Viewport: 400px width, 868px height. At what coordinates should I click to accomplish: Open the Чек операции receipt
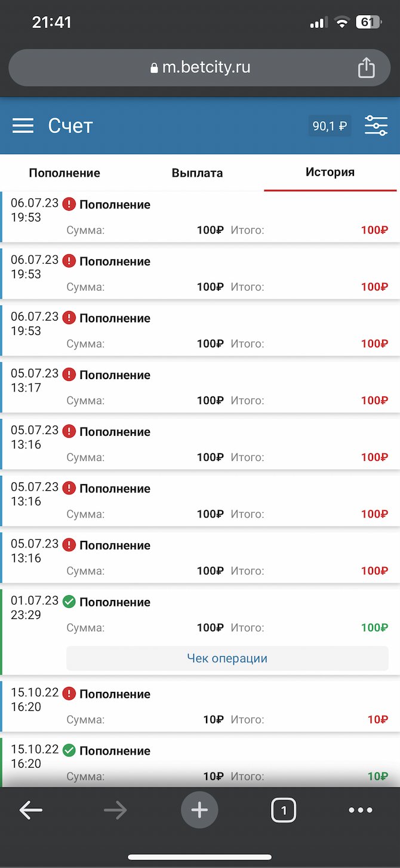tap(227, 658)
